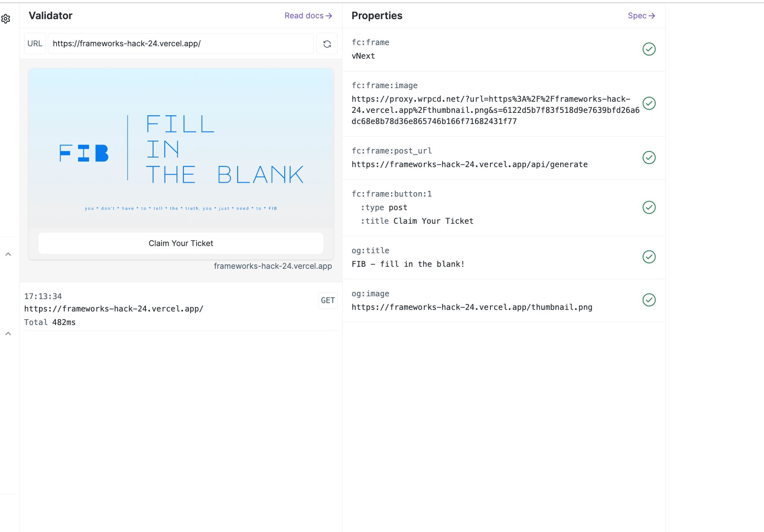Click the 'FIB – fill in the blank!' value
The height and width of the screenshot is (532, 764).
408,264
